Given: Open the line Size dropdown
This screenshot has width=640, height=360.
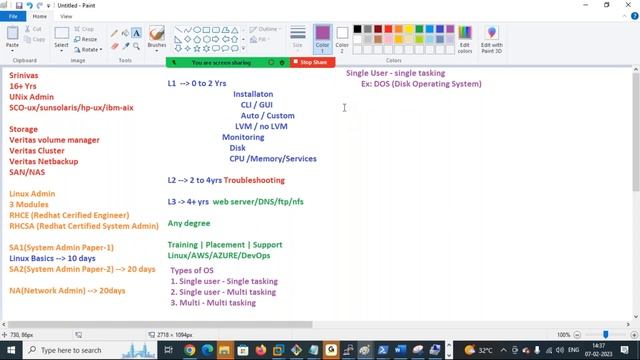Looking at the screenshot, I should coord(298,39).
